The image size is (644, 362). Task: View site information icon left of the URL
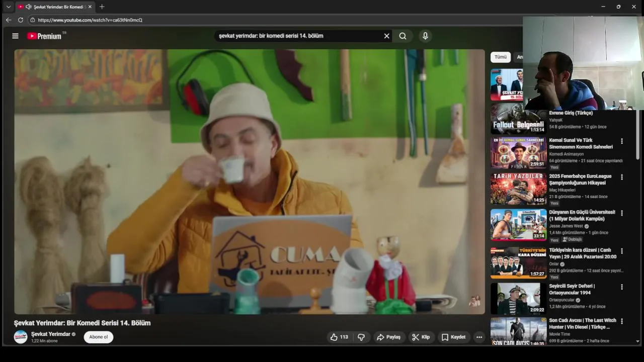click(32, 20)
